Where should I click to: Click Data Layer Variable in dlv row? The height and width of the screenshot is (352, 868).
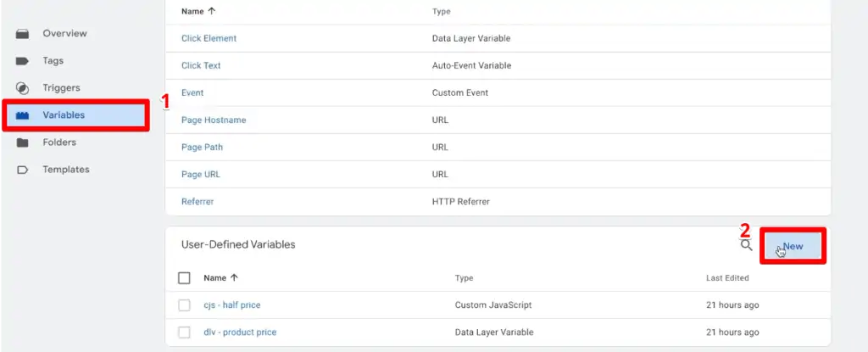point(494,332)
